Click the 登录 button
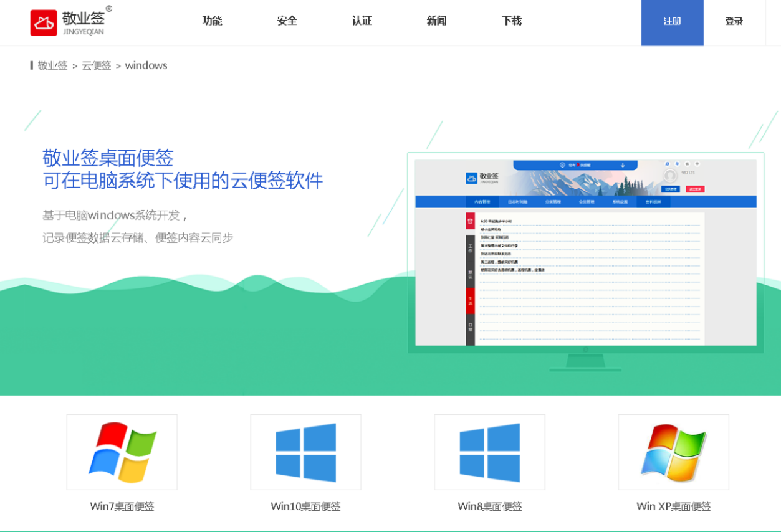 734,22
